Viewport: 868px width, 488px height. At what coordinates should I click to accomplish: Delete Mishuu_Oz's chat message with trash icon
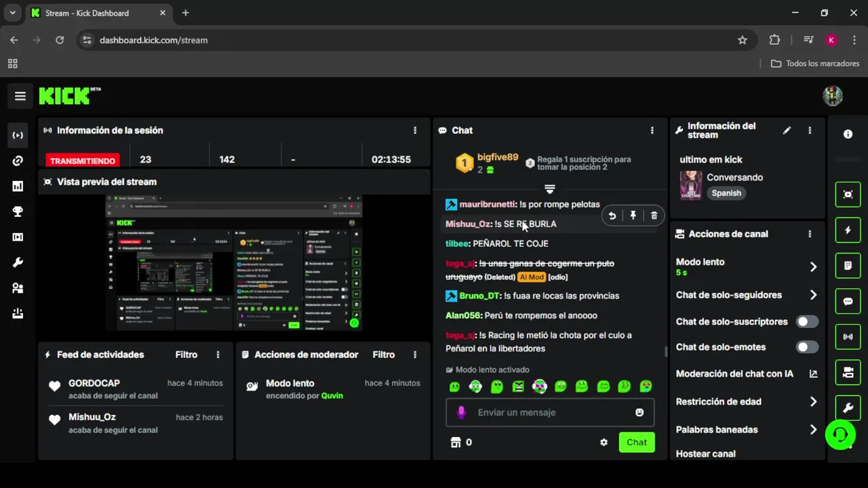point(654,216)
